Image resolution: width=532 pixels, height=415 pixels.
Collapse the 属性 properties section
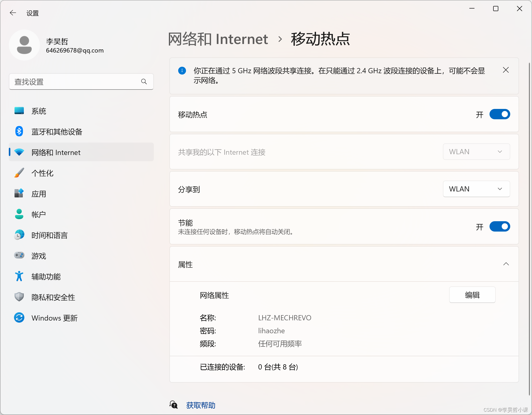coord(506,264)
